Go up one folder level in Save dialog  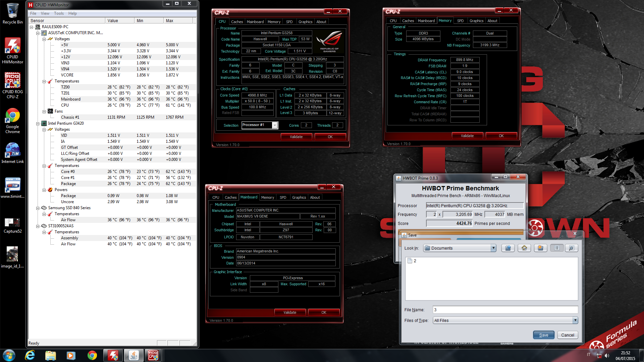pos(508,248)
